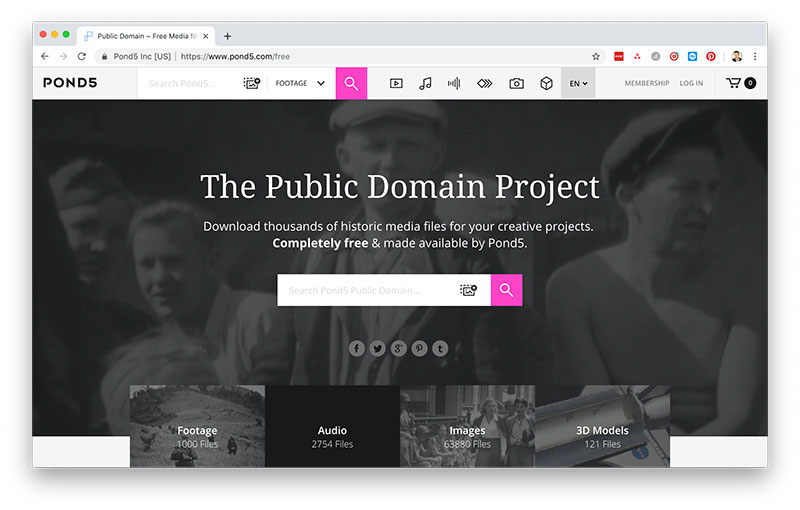Select the Public Domain – Free Media tab
This screenshot has height=510, width=800.
(146, 36)
